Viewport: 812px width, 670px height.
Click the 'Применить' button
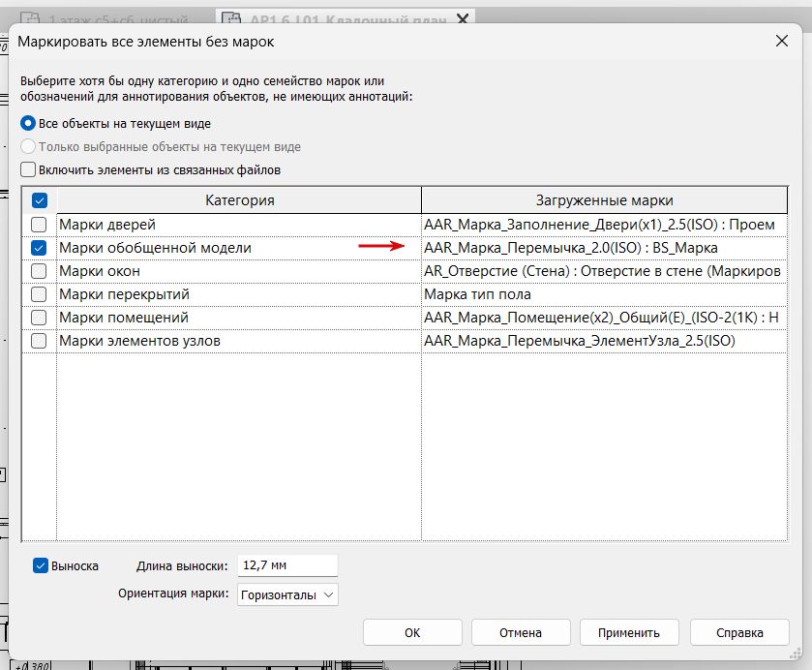[x=629, y=632]
